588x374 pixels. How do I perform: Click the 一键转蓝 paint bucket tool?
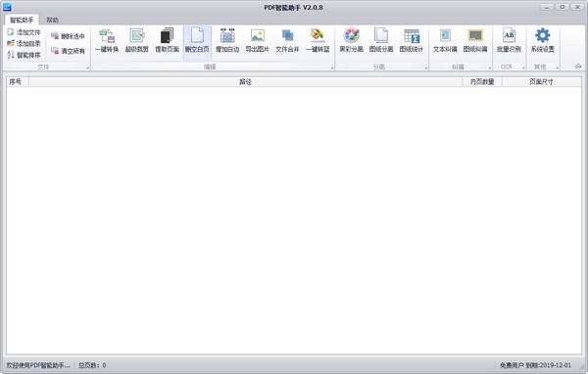tap(318, 41)
